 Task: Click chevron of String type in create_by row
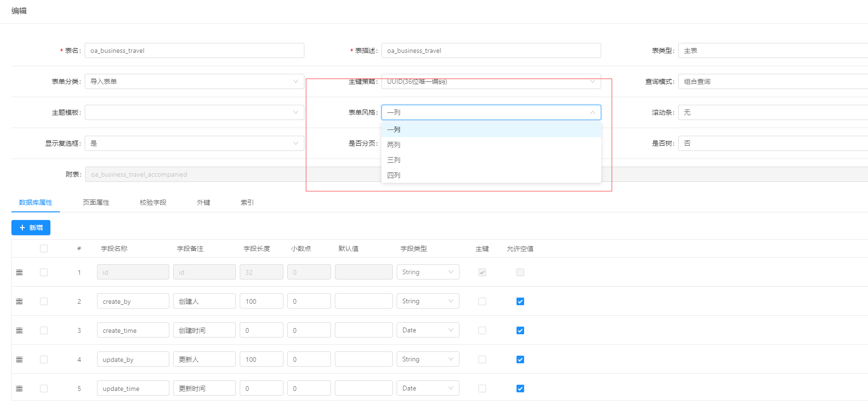tap(451, 301)
